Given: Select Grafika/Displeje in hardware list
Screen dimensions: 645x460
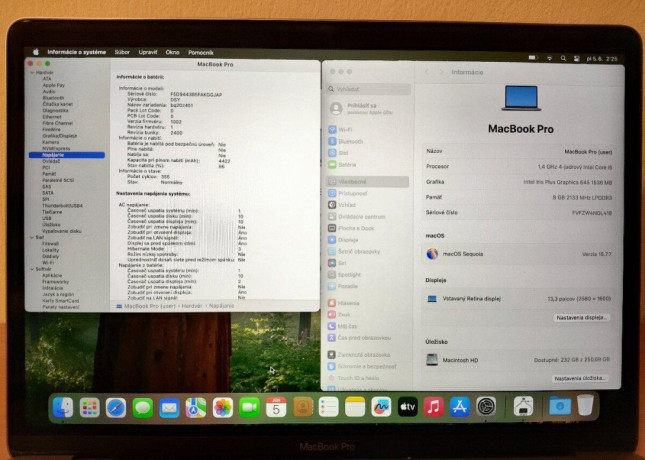Looking at the screenshot, I should 60,136.
